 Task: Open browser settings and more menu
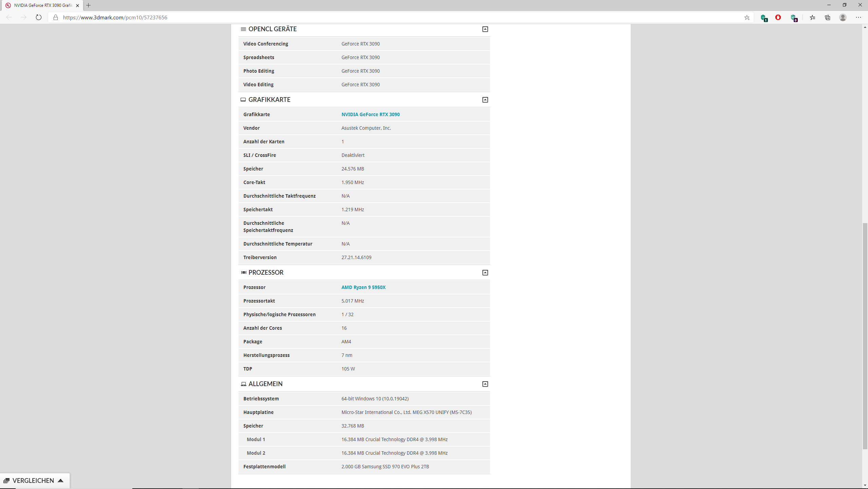858,17
